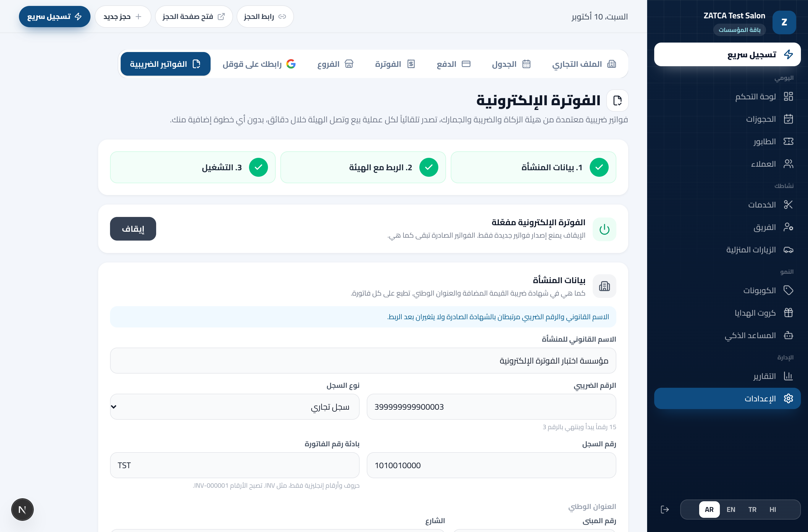Click the gear icon for الإعدادات

[x=788, y=398]
